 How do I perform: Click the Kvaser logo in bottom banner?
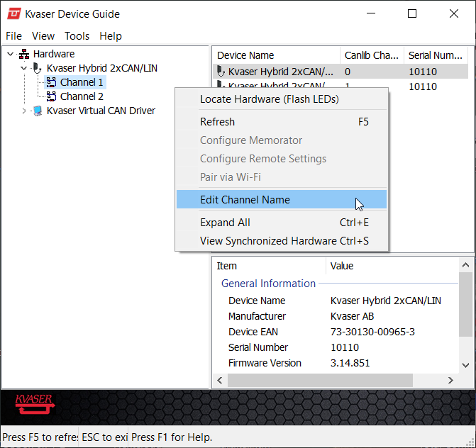click(34, 405)
